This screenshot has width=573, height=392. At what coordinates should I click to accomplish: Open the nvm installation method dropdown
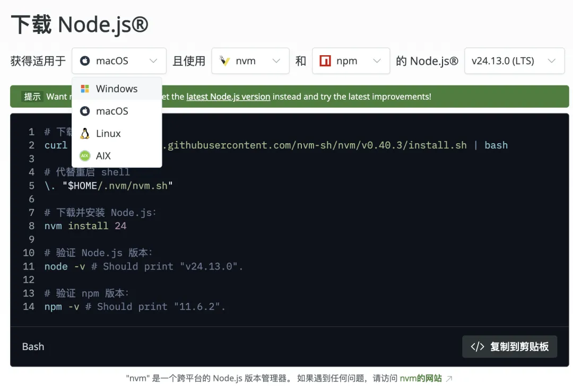(x=250, y=61)
